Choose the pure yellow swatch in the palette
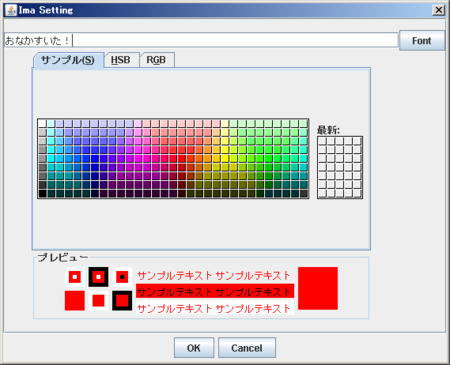Viewport: 450px width, 365px height. pyautogui.click(x=225, y=158)
